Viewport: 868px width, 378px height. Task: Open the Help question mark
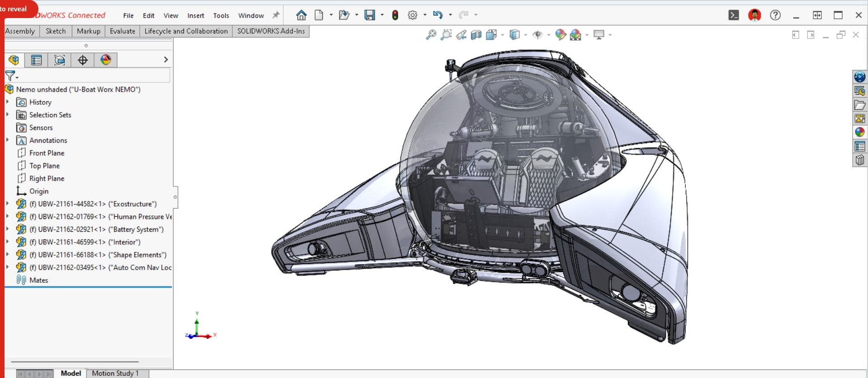[775, 15]
